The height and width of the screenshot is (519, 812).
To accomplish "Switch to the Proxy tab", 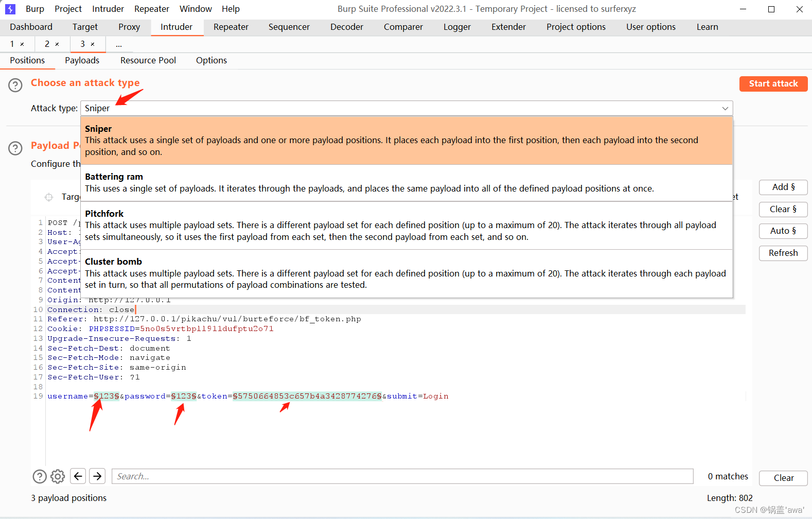I will 129,27.
